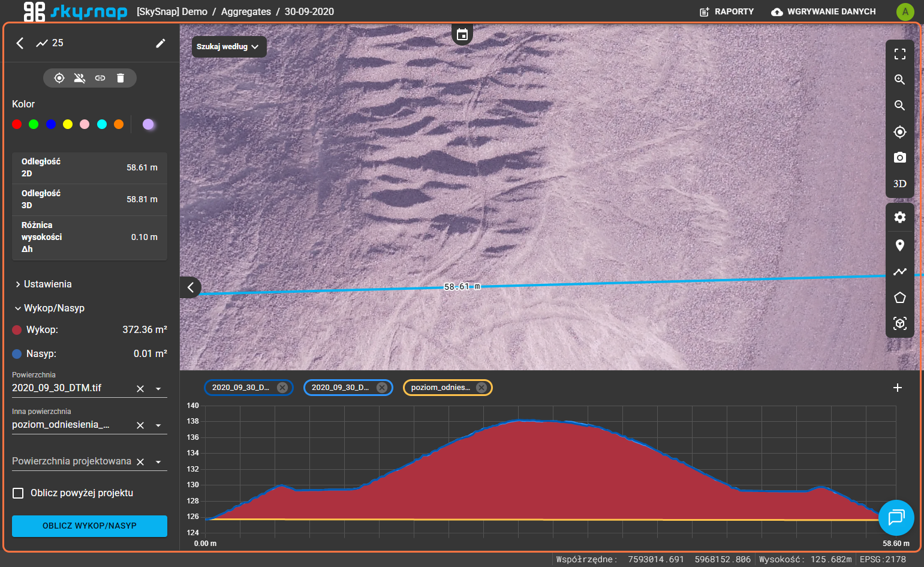Clear the 'Inna powierzchnia' selection
The width and height of the screenshot is (924, 567).
pos(140,425)
